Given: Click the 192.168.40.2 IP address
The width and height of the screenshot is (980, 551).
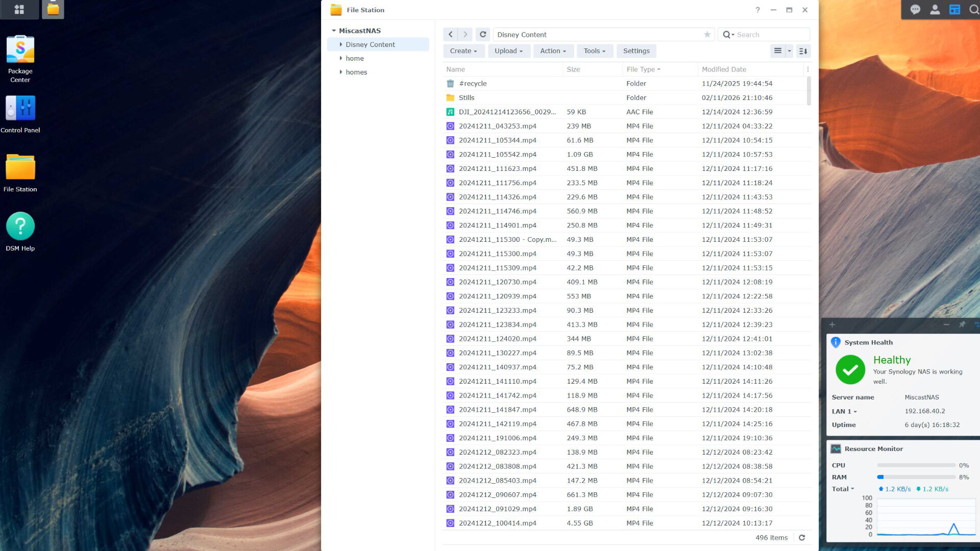Looking at the screenshot, I should 925,411.
